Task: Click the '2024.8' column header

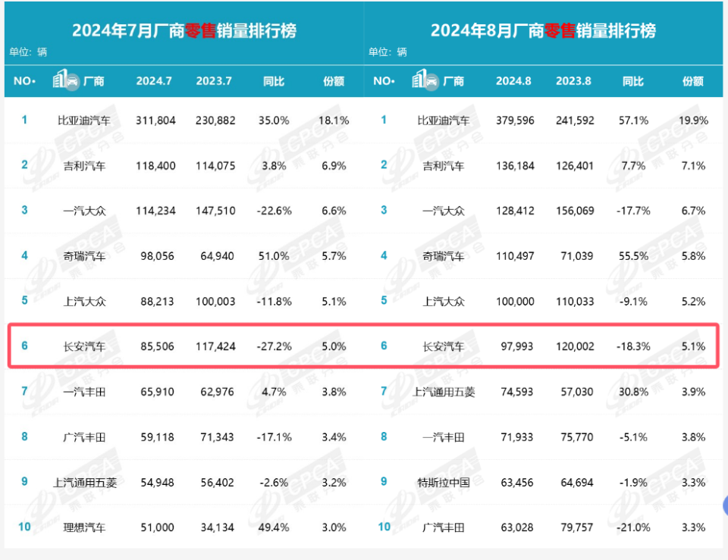Action: pyautogui.click(x=513, y=81)
